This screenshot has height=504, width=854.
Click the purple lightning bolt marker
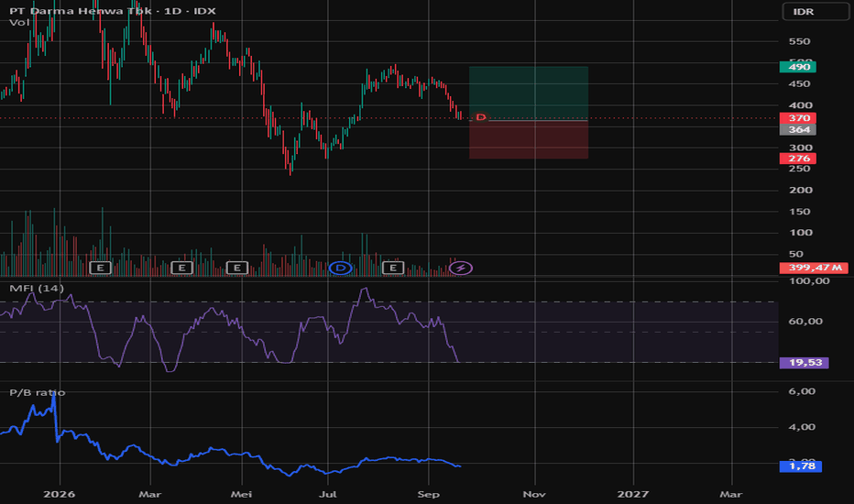[461, 268]
